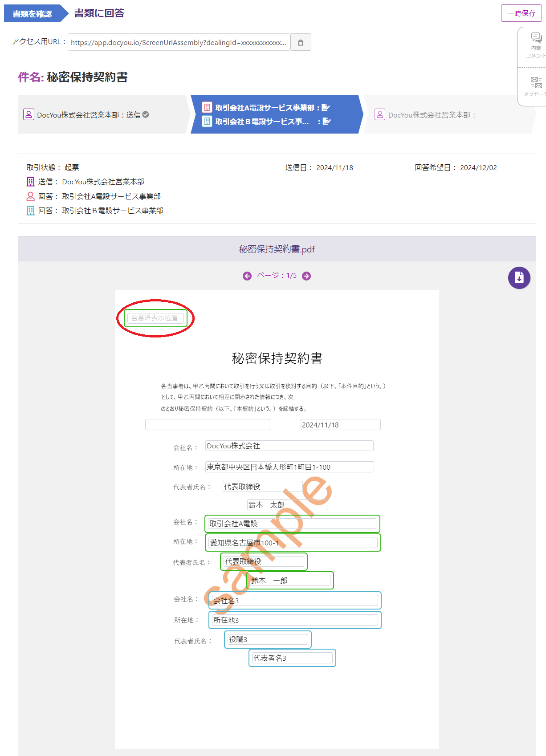546x756 pixels.
Task: Click the 会社名3 field
Action: pos(295,600)
